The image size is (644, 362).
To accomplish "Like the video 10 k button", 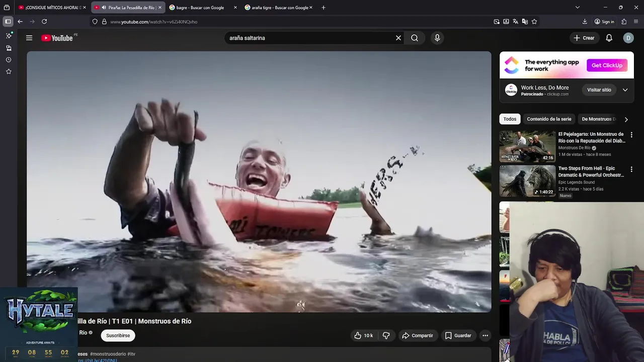I will tap(363, 335).
